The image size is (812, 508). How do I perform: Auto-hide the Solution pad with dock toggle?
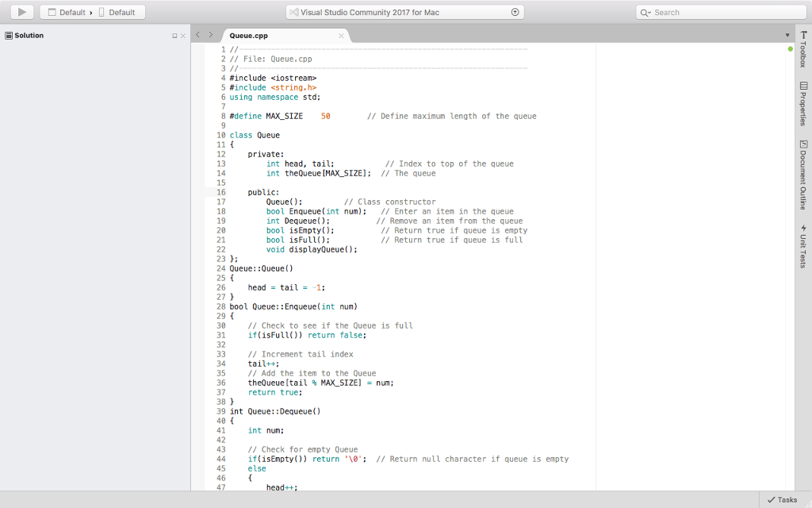tap(173, 35)
